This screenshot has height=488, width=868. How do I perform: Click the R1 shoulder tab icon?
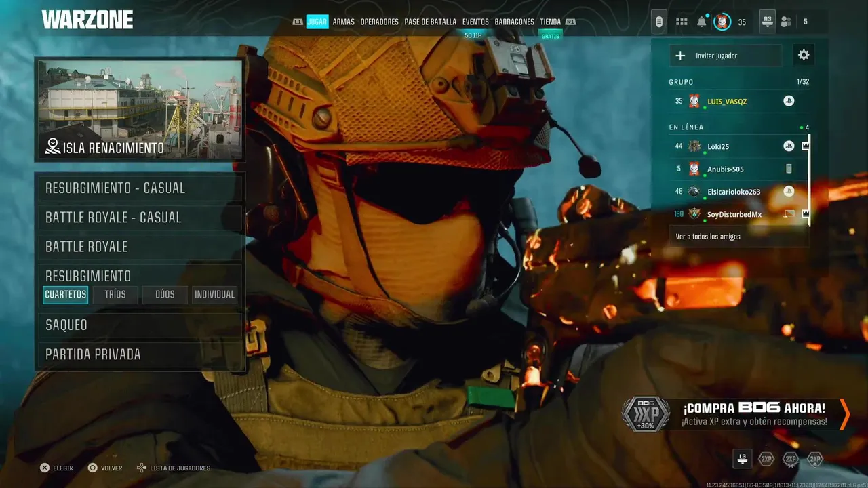click(x=570, y=22)
